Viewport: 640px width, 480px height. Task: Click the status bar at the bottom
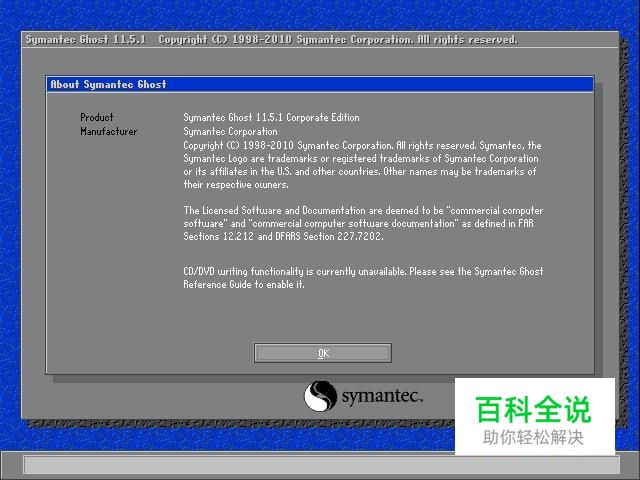pyautogui.click(x=322, y=464)
